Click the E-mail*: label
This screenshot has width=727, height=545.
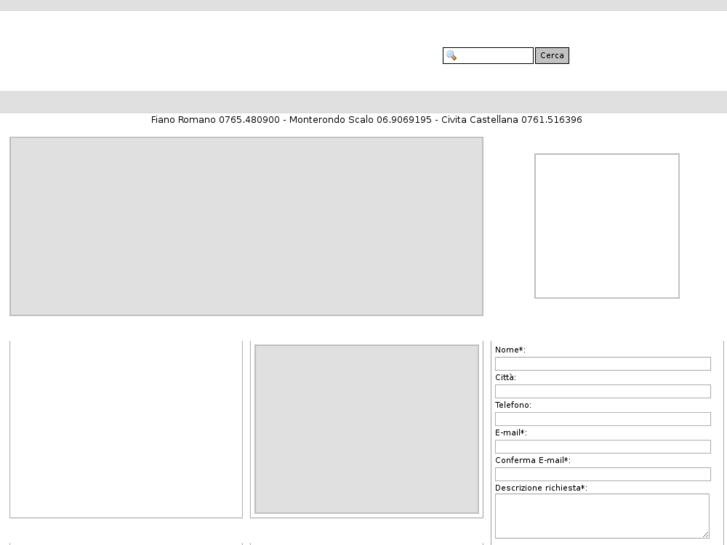511,433
